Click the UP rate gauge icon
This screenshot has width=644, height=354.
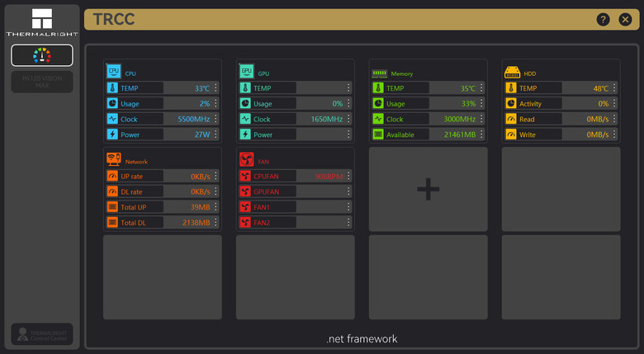pyautogui.click(x=112, y=177)
